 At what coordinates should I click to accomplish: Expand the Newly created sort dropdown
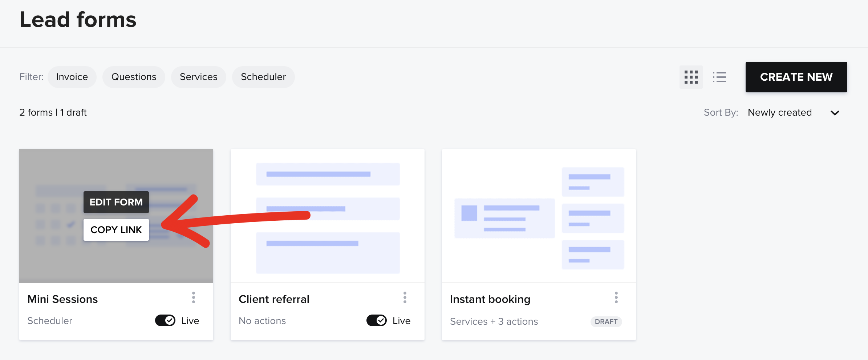(834, 113)
